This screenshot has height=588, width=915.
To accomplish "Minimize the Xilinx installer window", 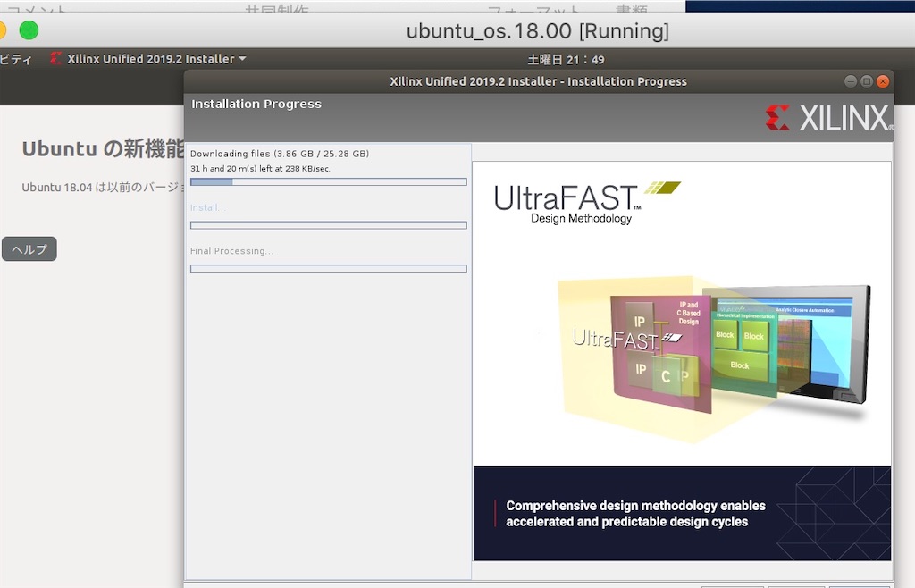I will (x=851, y=81).
